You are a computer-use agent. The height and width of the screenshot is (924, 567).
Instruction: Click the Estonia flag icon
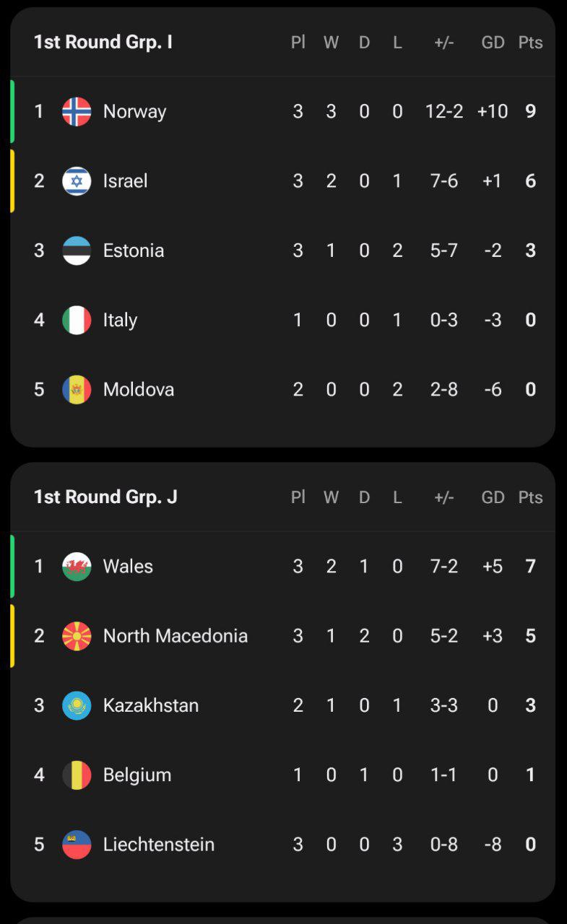pos(77,250)
